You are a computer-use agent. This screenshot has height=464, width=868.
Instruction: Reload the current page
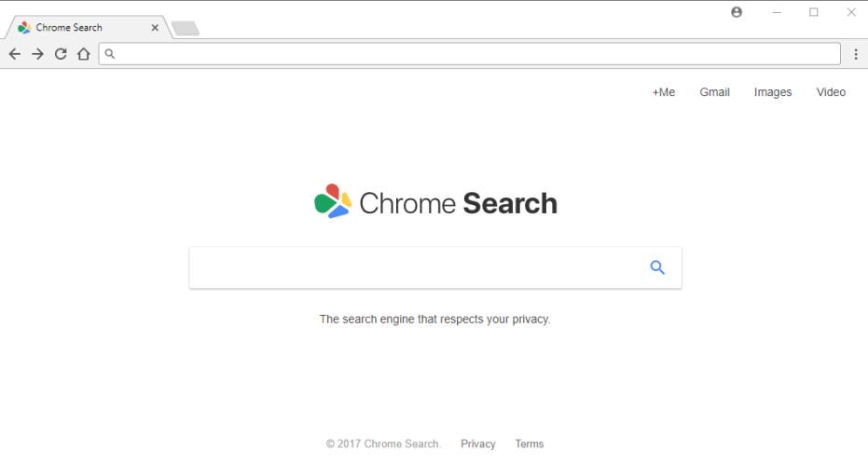(61, 54)
